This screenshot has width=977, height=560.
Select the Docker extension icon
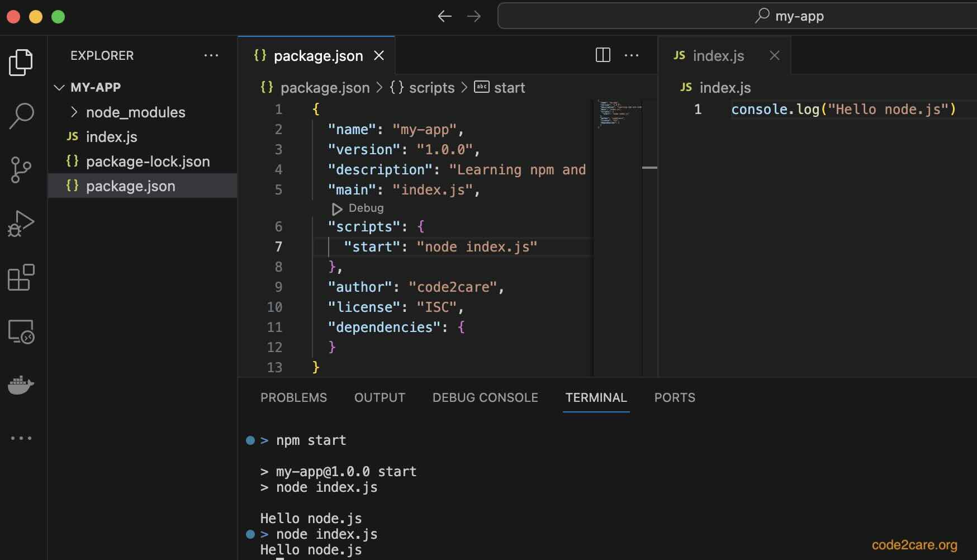point(21,385)
